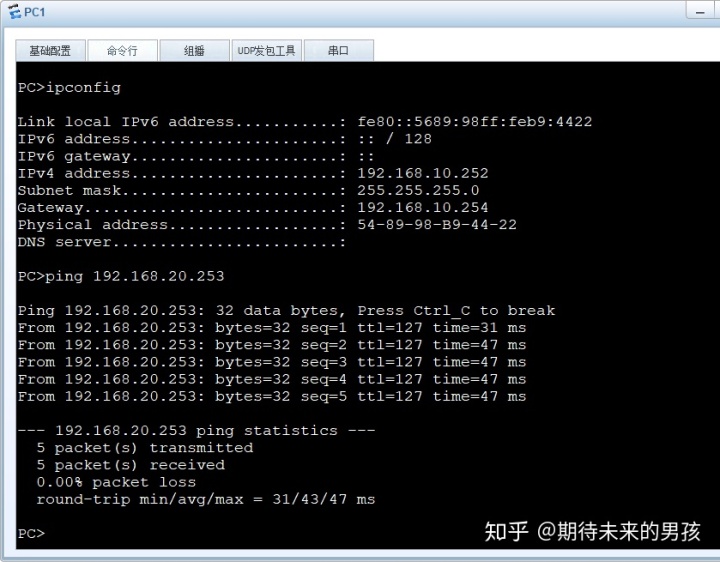Open the 组播 tab
Viewport: 720px width, 562px height.
click(x=194, y=51)
